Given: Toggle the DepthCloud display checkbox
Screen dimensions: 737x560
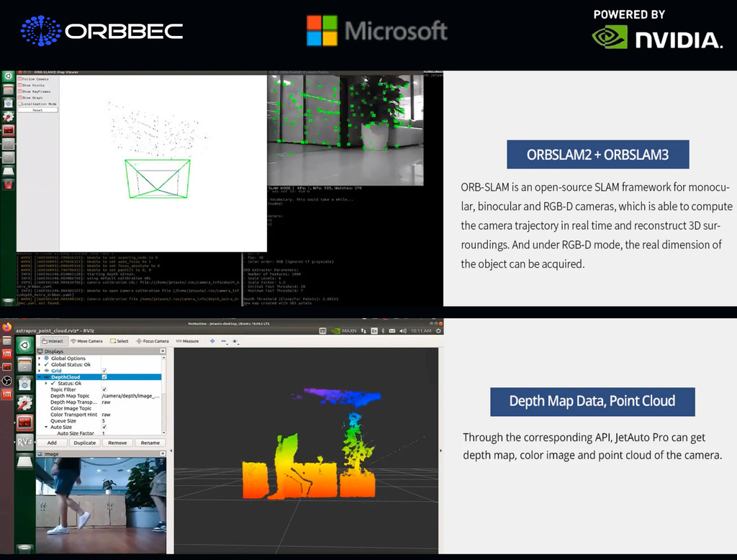Looking at the screenshot, I should (x=104, y=376).
